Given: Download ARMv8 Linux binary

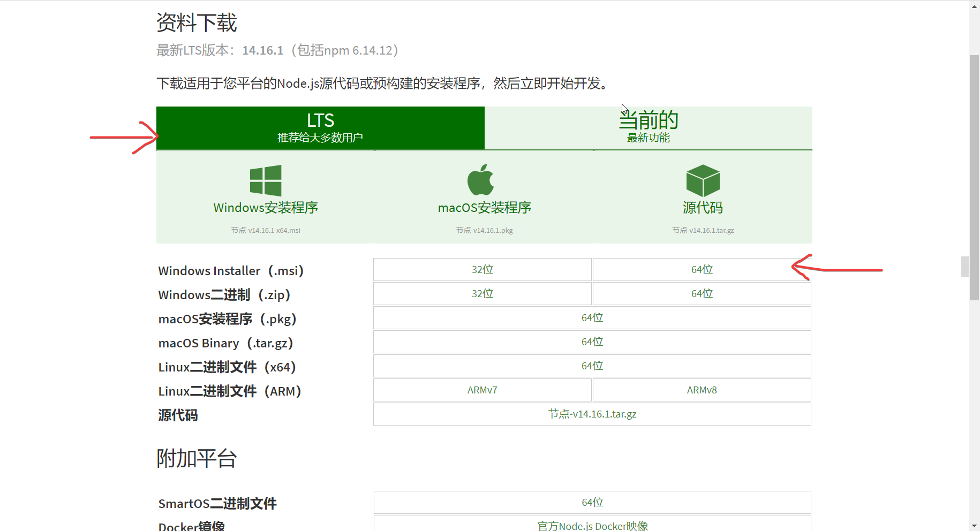Looking at the screenshot, I should [702, 390].
